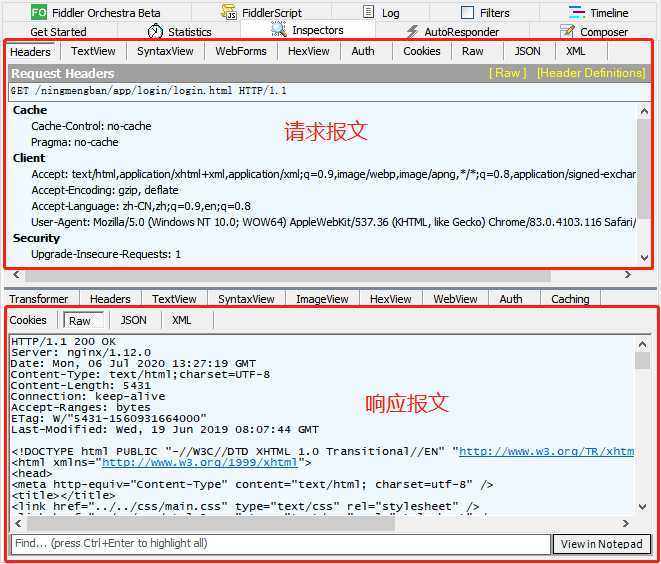Viewport: 661px width, 564px height.
Task: Select the Pragma: no-cache header
Action: [75, 142]
